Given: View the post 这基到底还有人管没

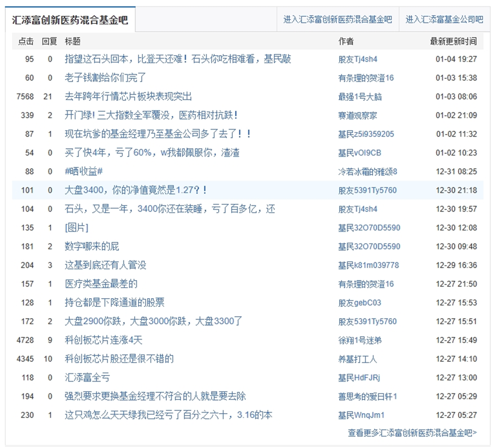Looking at the screenshot, I should coord(105,265).
